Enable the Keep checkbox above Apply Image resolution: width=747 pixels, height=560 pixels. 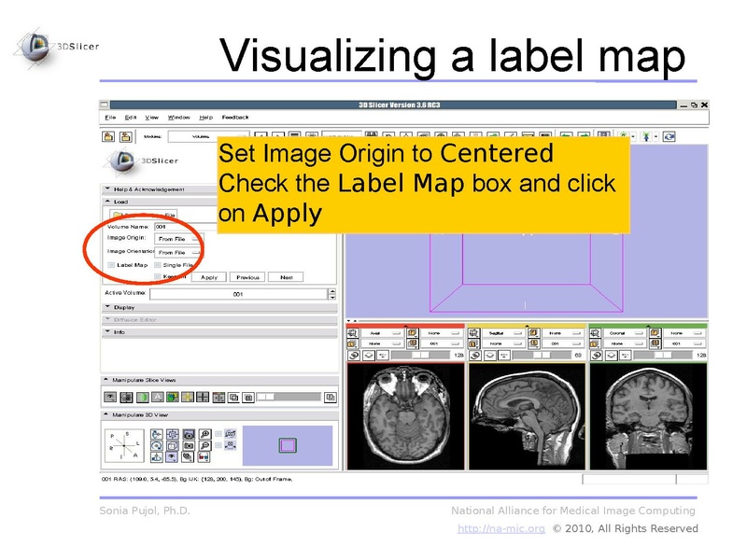158,276
